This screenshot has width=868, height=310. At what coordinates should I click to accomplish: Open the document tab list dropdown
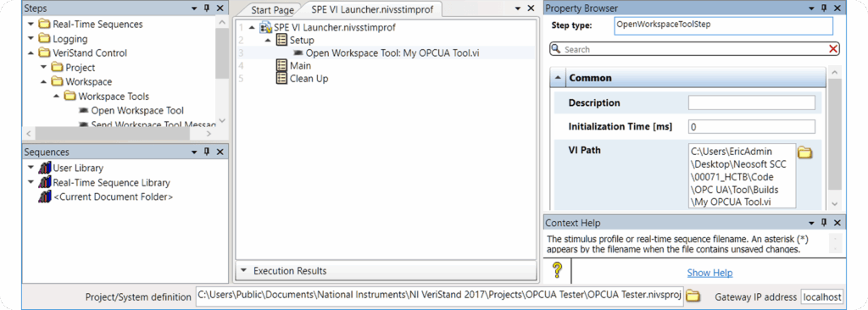pos(518,8)
